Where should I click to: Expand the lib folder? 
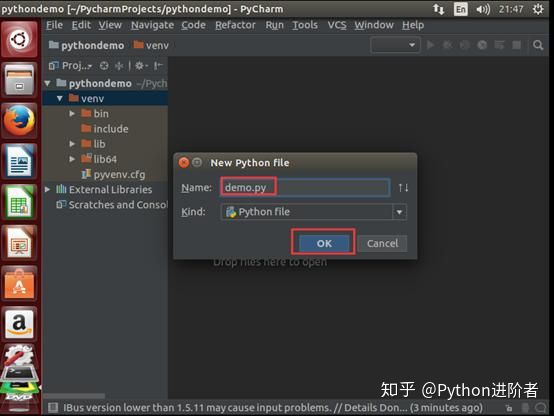coord(72,144)
